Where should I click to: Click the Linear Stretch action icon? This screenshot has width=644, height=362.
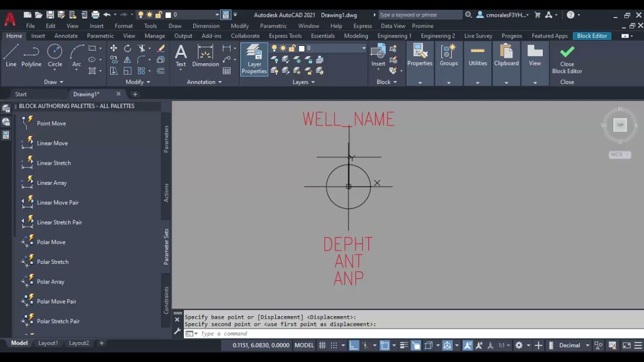point(27,163)
